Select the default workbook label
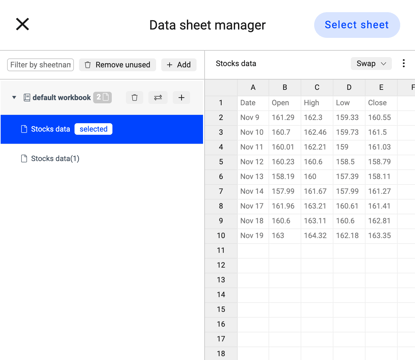 (62, 97)
